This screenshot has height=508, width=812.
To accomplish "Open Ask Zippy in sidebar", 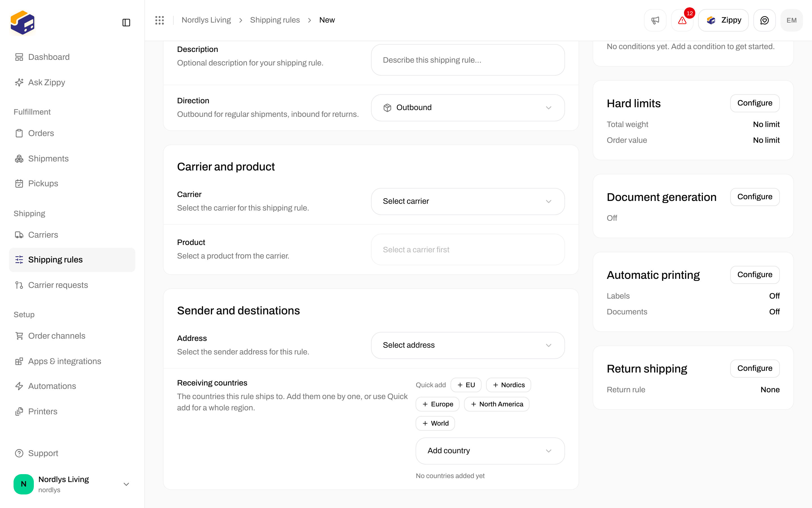I will (72, 82).
